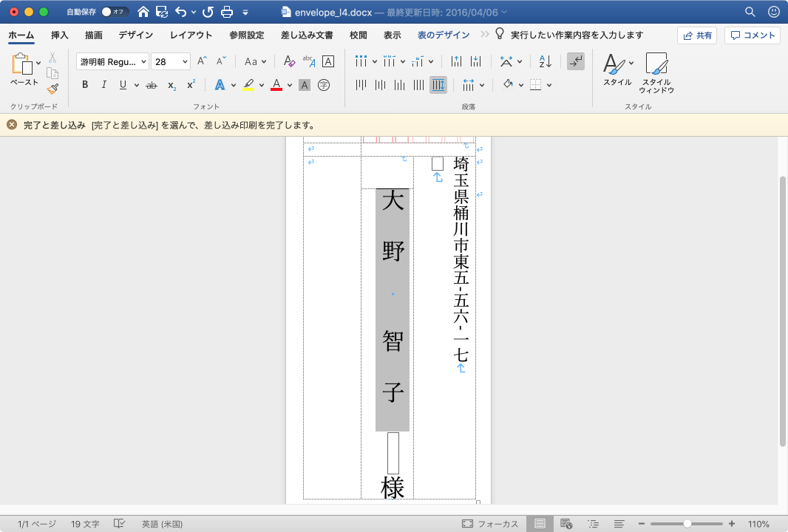Image resolution: width=788 pixels, height=532 pixels.
Task: Click the increase indent icon
Action: click(x=475, y=61)
